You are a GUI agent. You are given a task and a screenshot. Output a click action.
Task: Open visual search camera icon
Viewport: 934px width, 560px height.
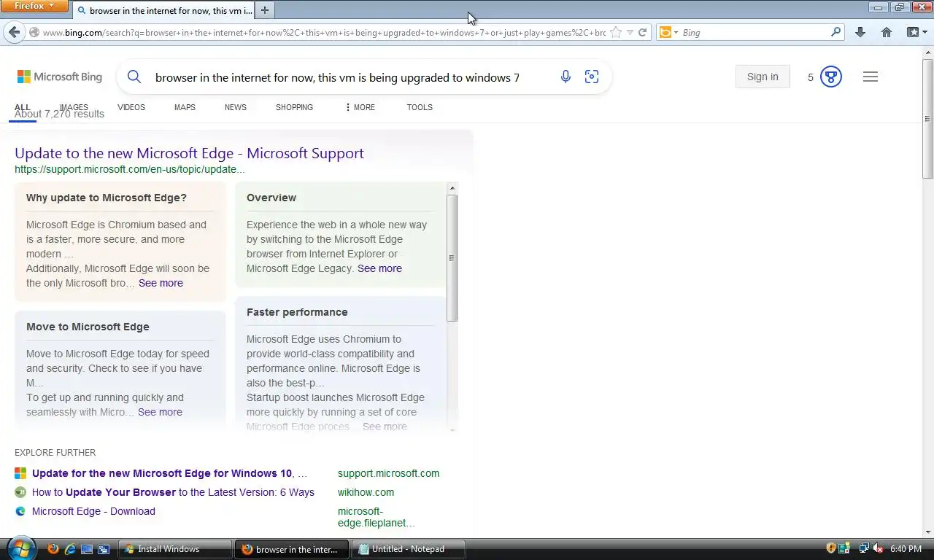click(x=592, y=77)
